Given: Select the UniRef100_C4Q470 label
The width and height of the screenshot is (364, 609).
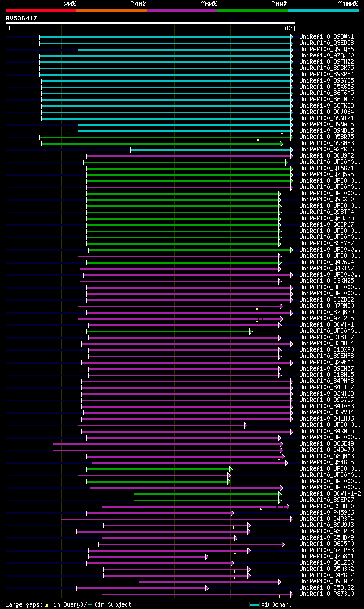Looking at the screenshot, I should pyautogui.click(x=326, y=450).
